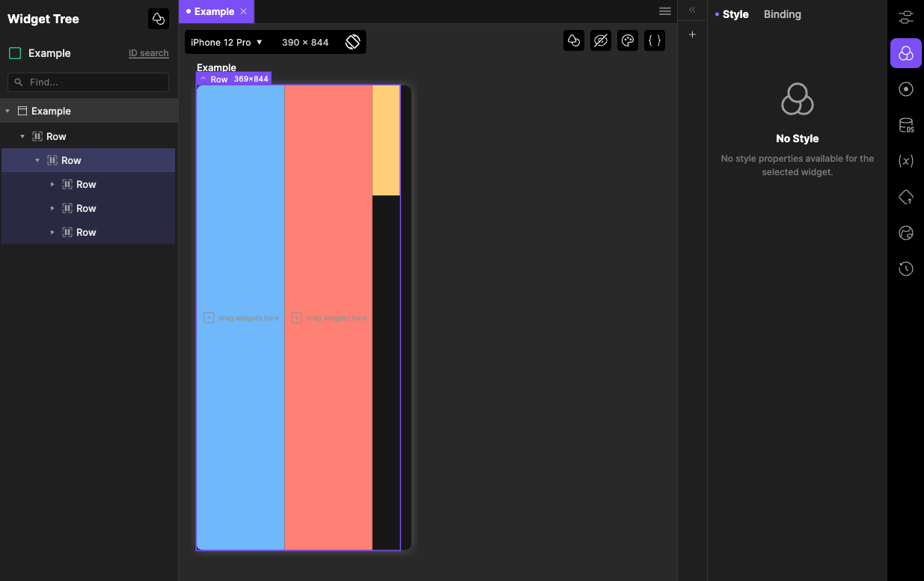
Task: Switch to the Style tab
Action: 735,14
